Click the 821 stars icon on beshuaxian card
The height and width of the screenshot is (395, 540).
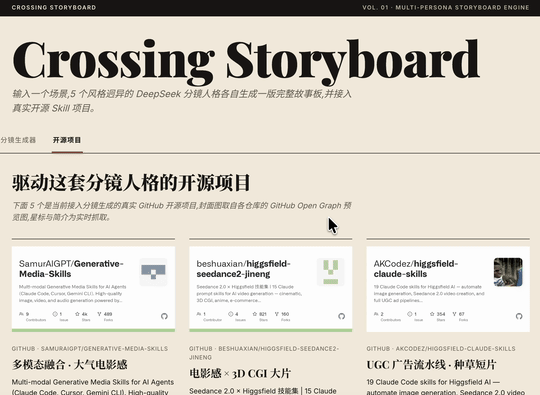[255, 314]
